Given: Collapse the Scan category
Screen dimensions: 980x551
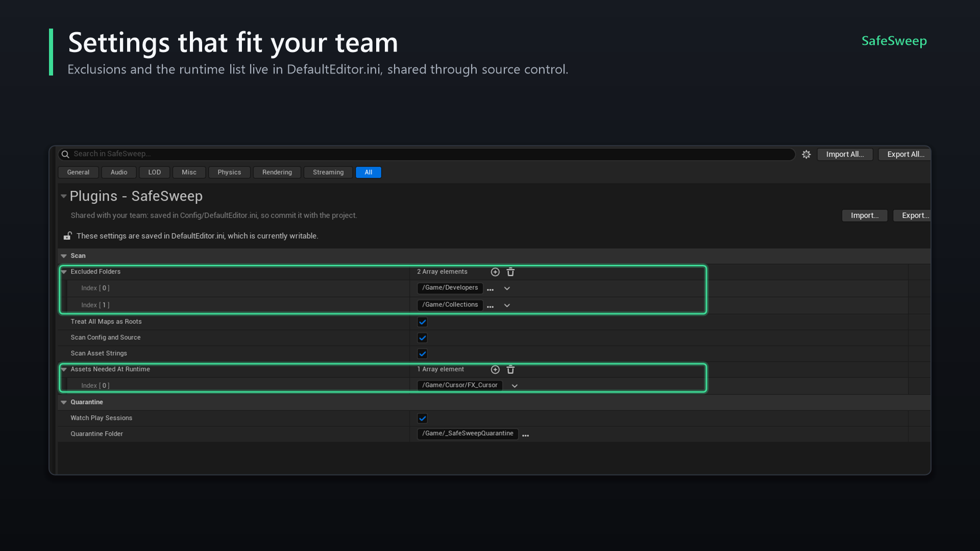Looking at the screenshot, I should (64, 256).
